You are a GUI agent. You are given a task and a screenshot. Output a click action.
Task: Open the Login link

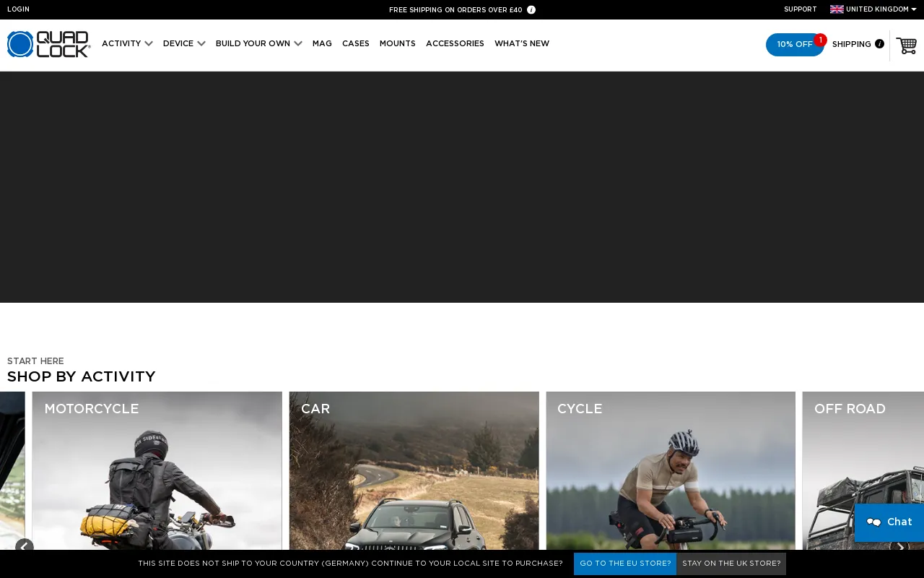tap(19, 9)
